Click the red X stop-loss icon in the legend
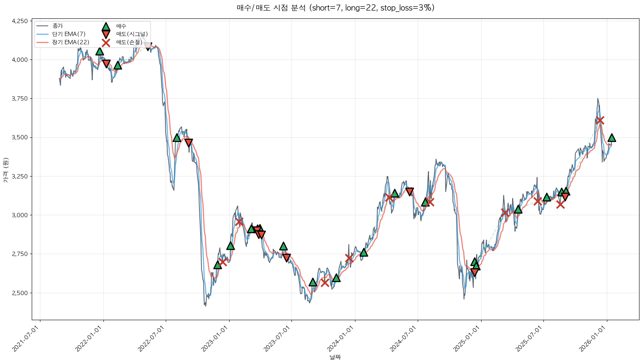 [x=106, y=43]
